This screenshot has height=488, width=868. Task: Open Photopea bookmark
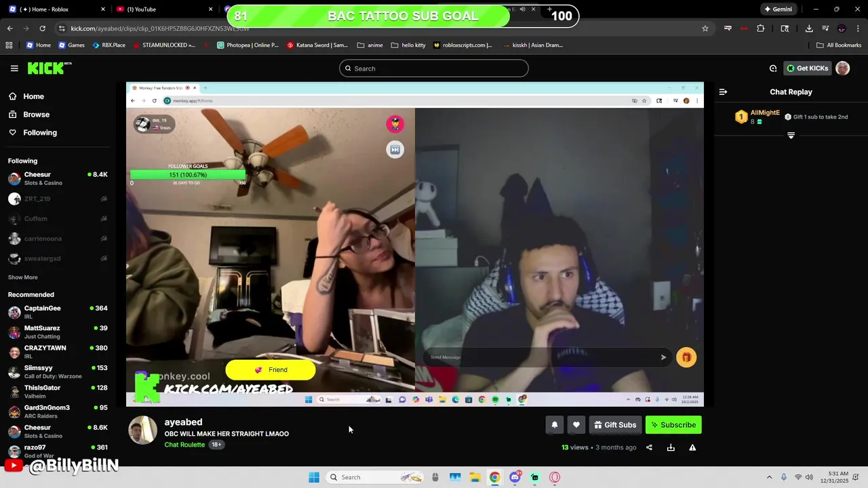tap(248, 45)
